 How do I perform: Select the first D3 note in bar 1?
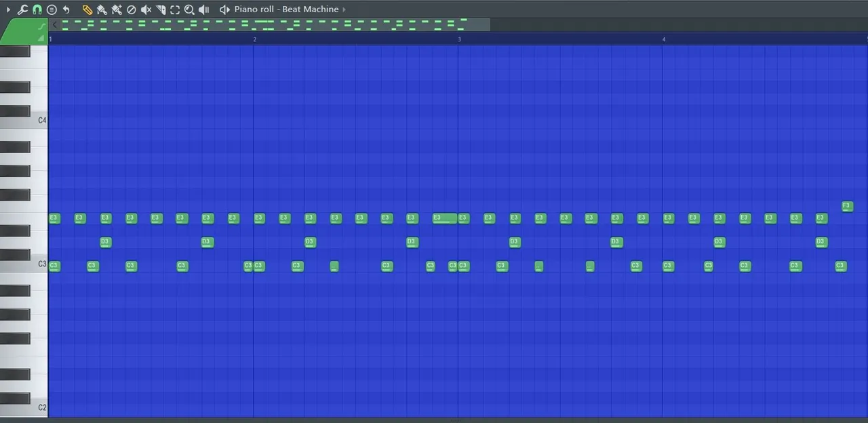click(105, 242)
